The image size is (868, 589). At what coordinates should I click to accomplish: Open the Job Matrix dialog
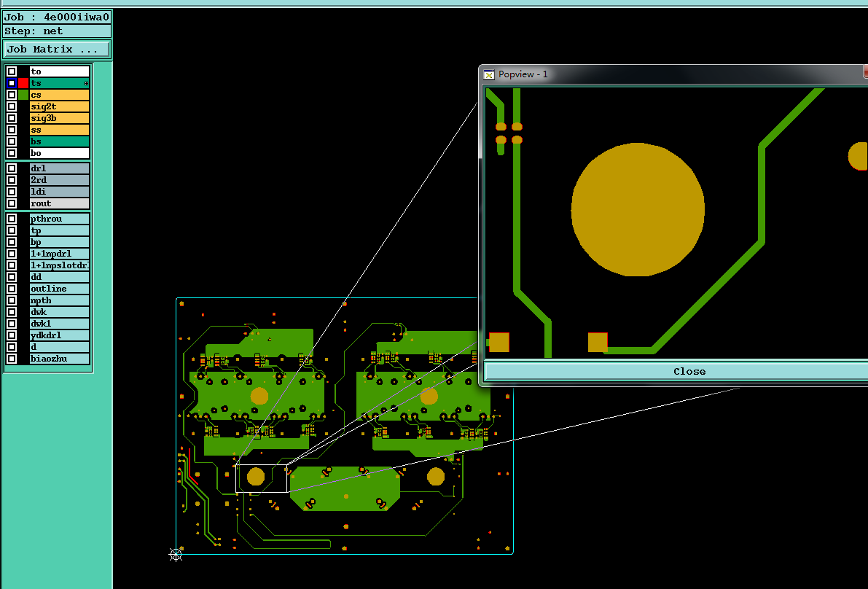pos(56,50)
